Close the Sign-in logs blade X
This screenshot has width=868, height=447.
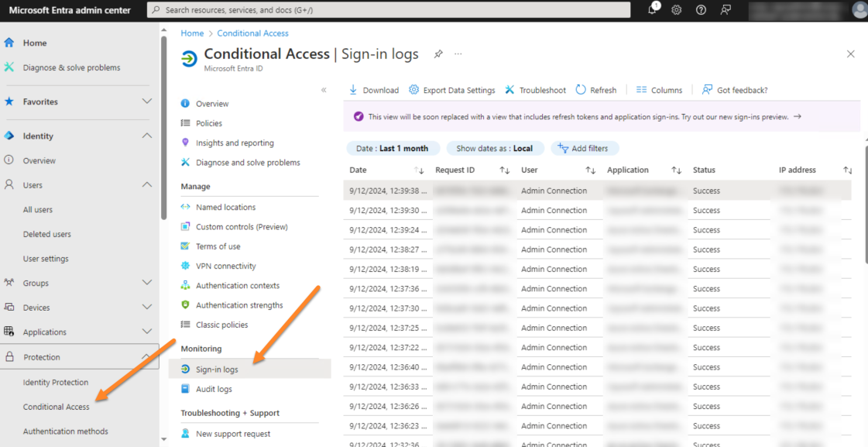click(x=850, y=53)
